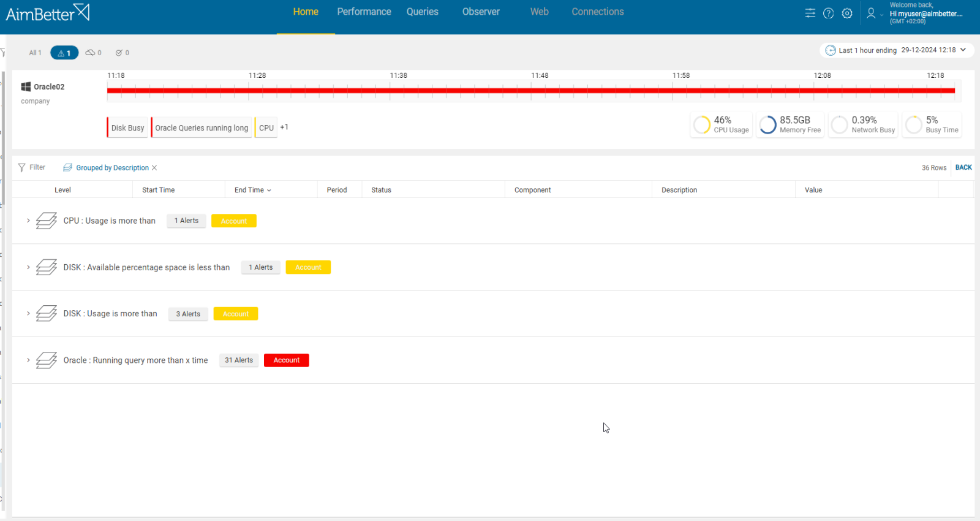980x521 pixels.
Task: Expand DISK Available percentage space group
Action: click(28, 267)
